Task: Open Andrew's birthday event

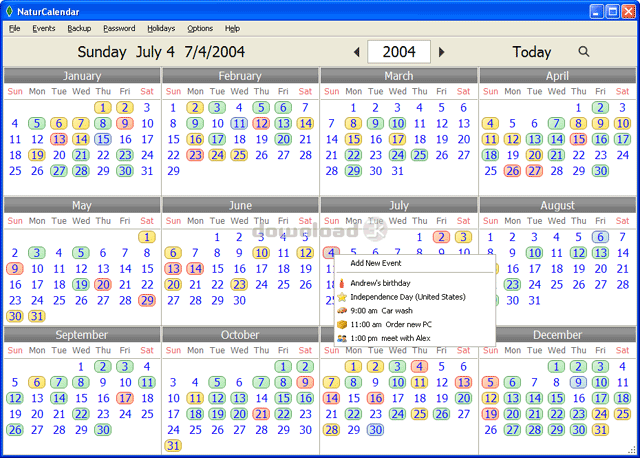Action: [x=380, y=283]
